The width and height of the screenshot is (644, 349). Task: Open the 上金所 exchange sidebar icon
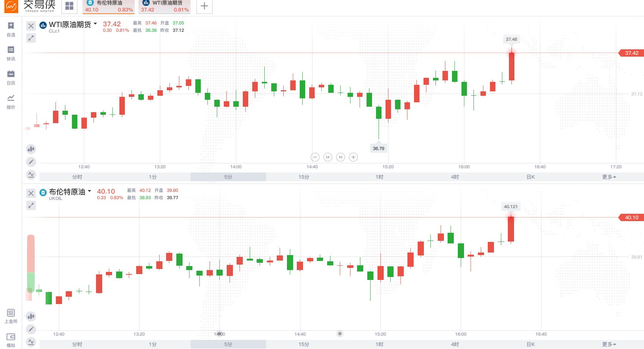pyautogui.click(x=11, y=316)
